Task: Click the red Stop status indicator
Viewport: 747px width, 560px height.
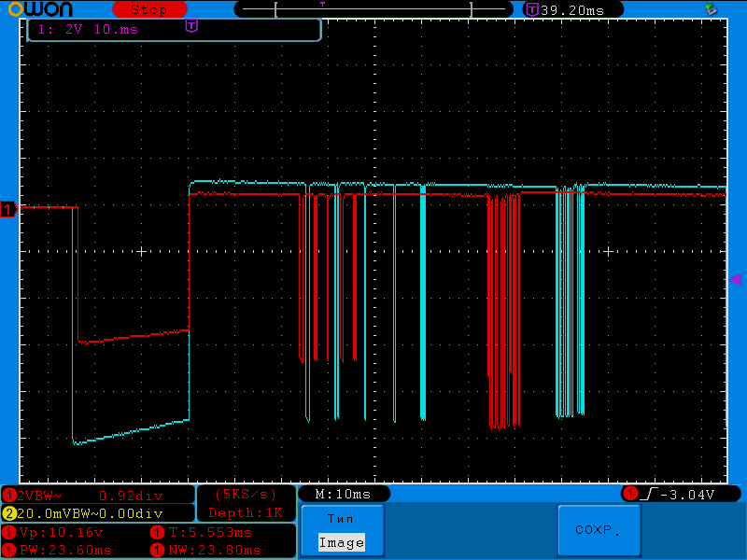Action: (x=148, y=9)
